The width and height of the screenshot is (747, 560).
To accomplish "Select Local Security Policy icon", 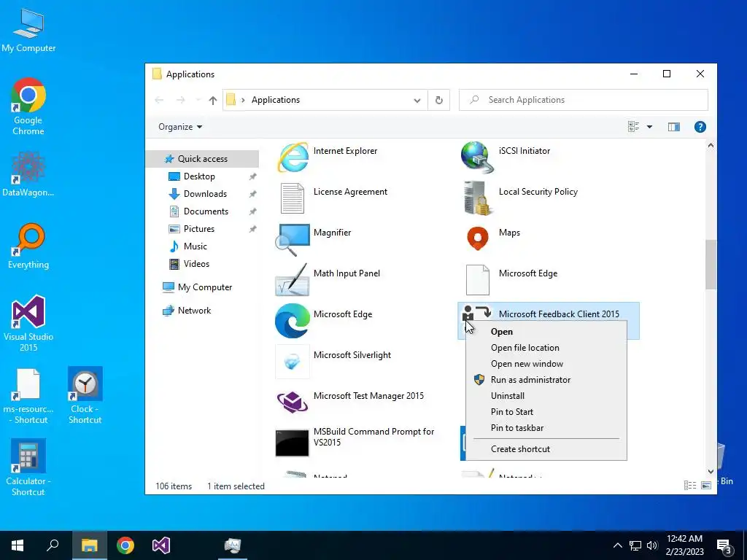I will (x=477, y=198).
